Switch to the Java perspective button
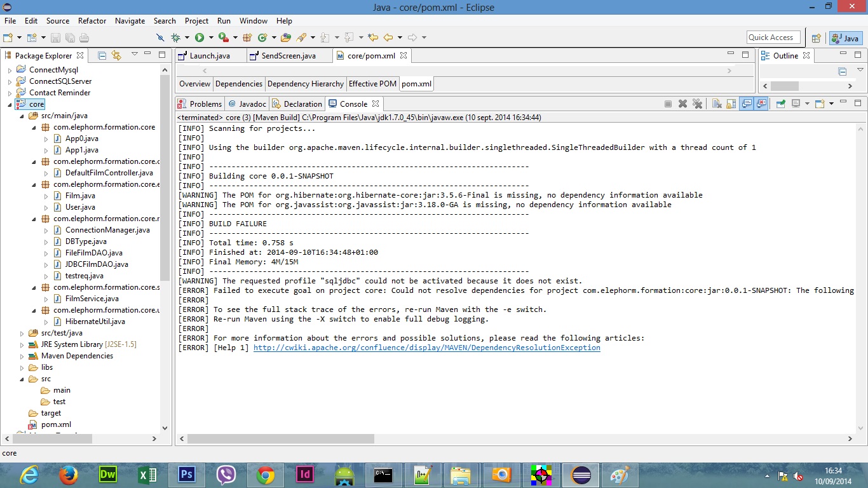868x488 pixels. pos(846,38)
